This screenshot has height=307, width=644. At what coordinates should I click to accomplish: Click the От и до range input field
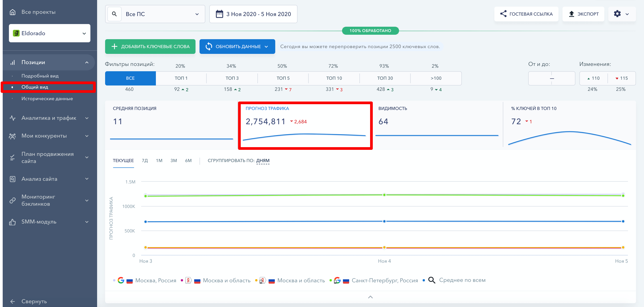click(552, 79)
